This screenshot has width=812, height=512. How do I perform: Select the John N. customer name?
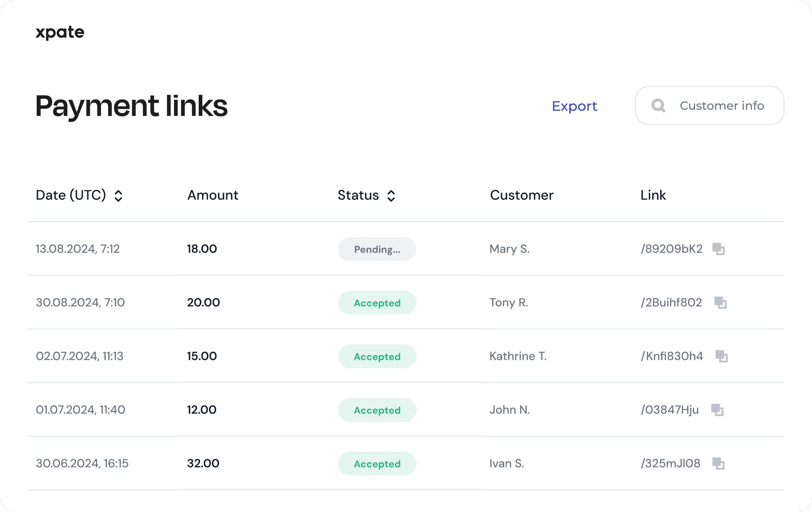(x=509, y=410)
